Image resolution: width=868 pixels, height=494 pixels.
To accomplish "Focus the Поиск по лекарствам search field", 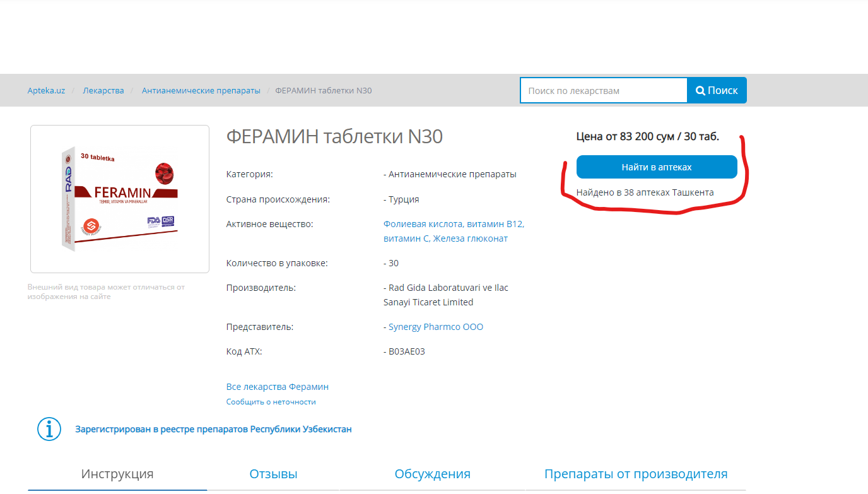I will coord(604,90).
